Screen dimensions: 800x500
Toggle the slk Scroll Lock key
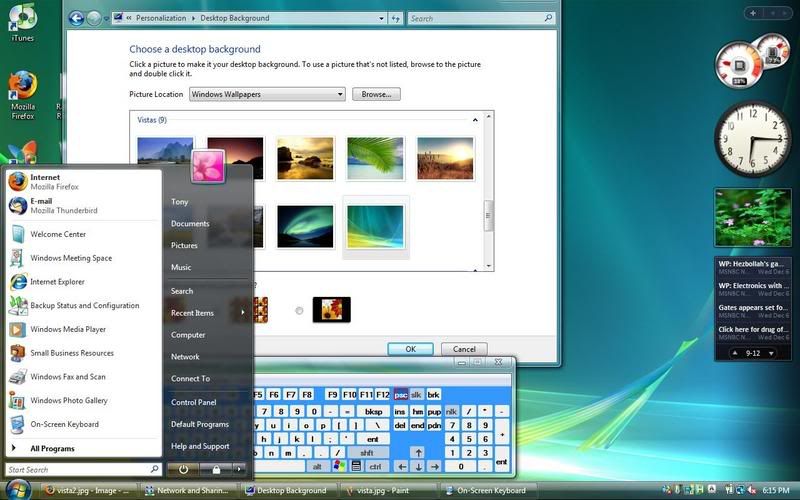click(x=416, y=394)
